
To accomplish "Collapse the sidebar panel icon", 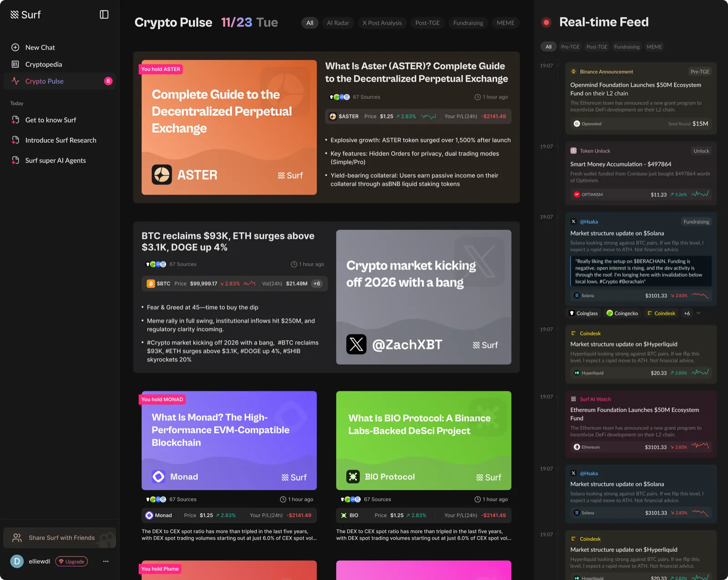I will coord(104,15).
